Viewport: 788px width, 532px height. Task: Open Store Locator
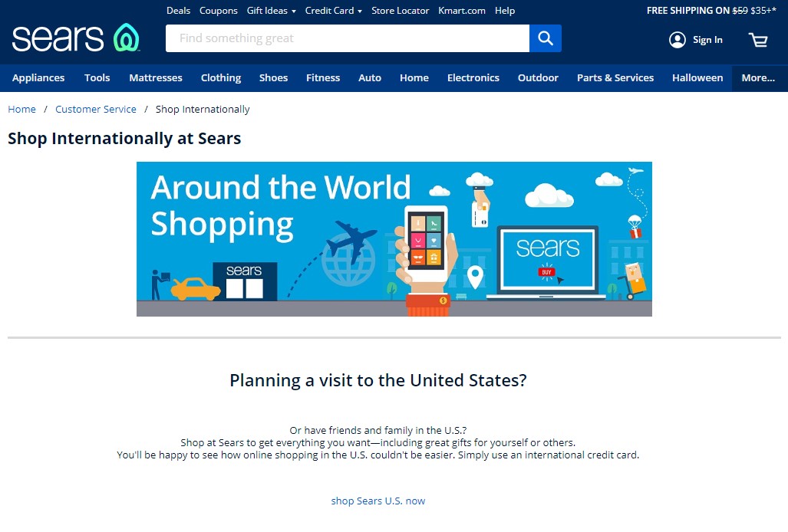[x=400, y=11]
